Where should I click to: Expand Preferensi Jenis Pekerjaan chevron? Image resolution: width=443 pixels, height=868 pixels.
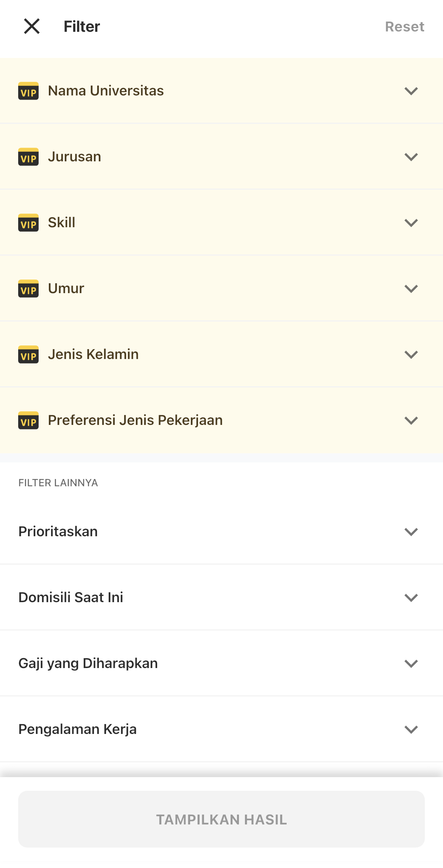point(411,420)
